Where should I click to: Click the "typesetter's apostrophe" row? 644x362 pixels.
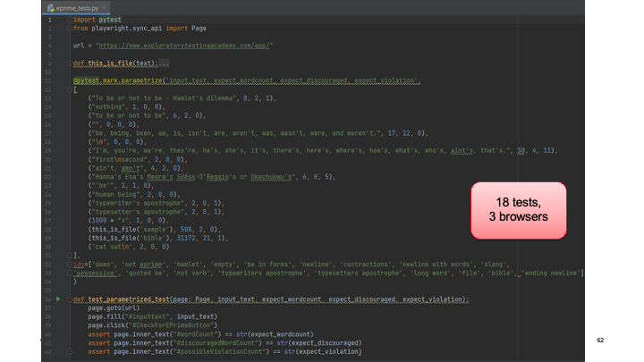click(x=156, y=212)
